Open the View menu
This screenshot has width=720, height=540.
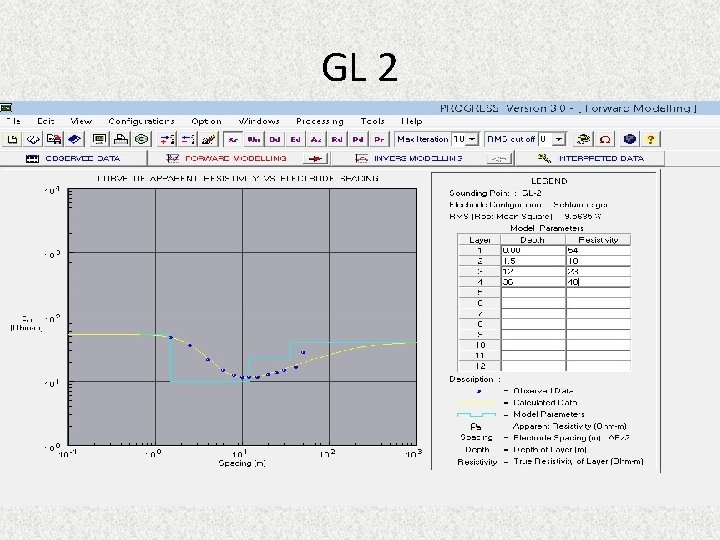coord(81,121)
